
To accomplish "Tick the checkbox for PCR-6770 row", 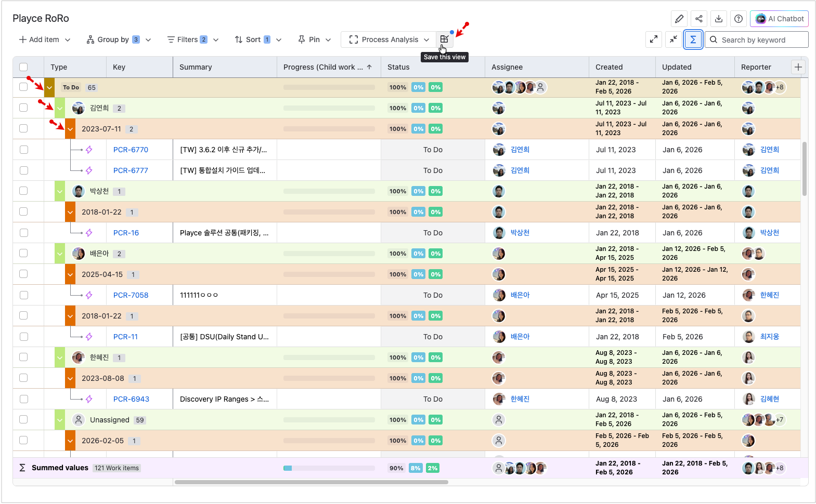I will 23,150.
